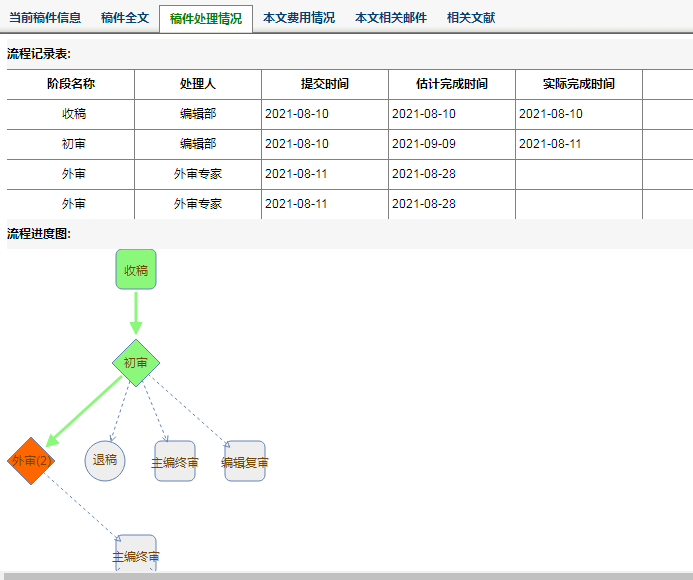Click the 主编终审 node beside the 退稿 circle
The image size is (693, 580).
[175, 462]
